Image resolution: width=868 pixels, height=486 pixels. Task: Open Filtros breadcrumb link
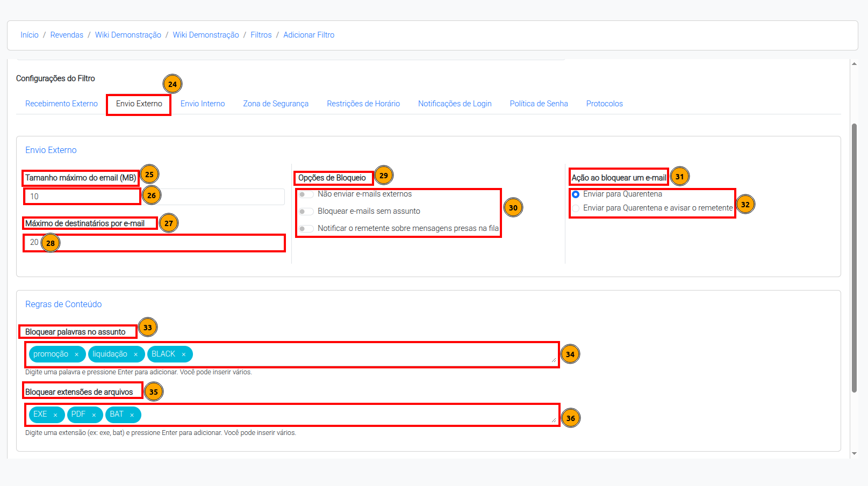[x=261, y=35]
